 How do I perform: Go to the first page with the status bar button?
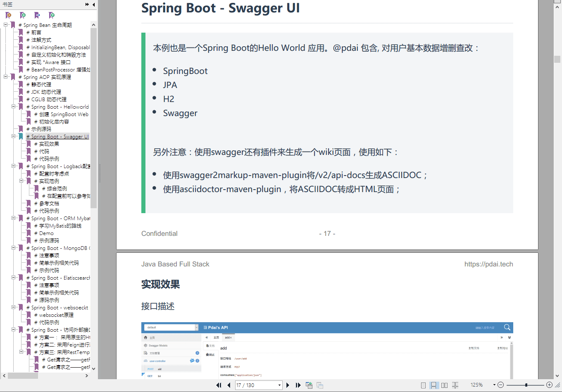click(219, 385)
